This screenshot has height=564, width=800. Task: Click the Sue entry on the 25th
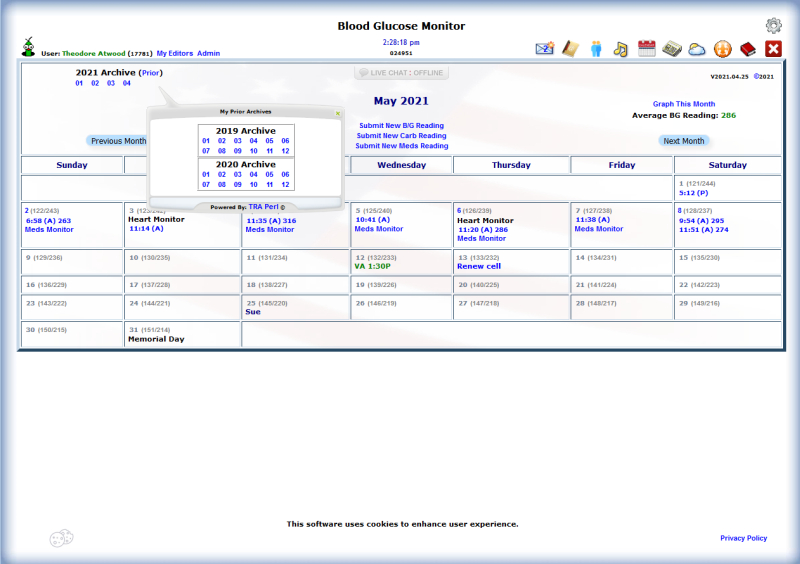coord(253,312)
